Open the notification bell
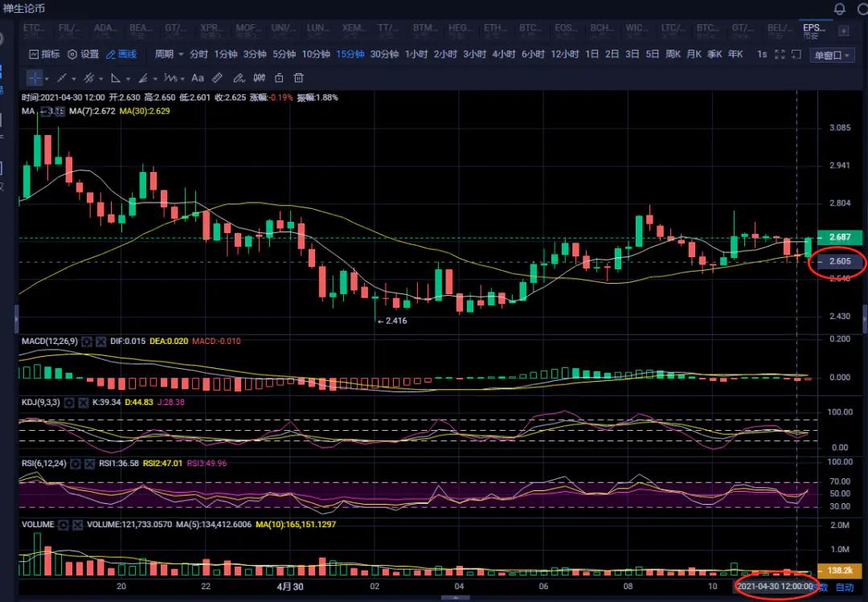This screenshot has width=868, height=602. (839, 9)
